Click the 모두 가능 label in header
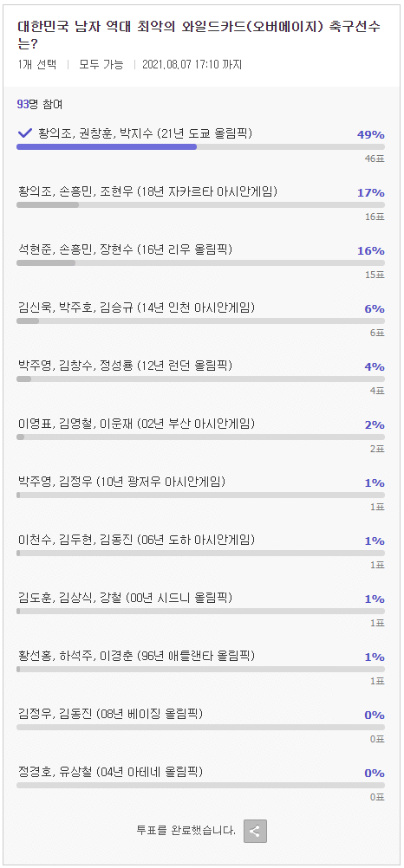404x868 pixels. tap(101, 64)
